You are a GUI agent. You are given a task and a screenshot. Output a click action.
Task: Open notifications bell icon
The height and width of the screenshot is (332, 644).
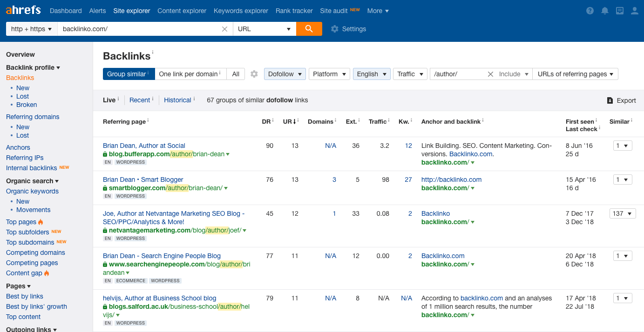pyautogui.click(x=605, y=11)
